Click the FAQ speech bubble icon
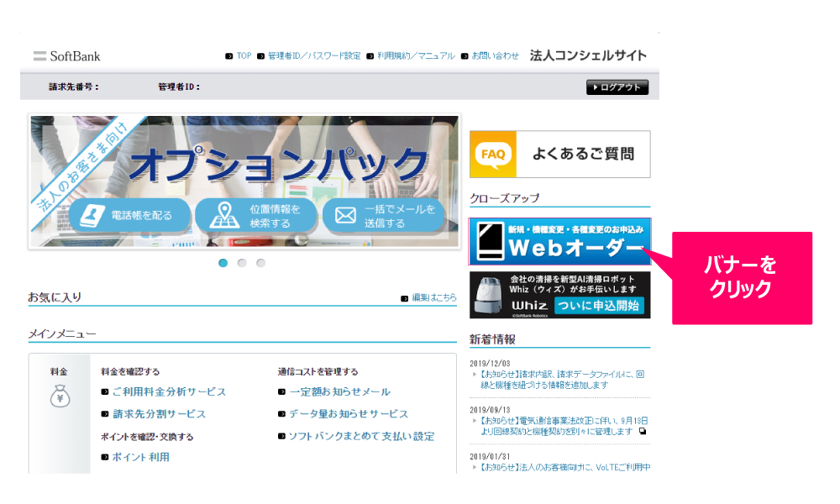840x504 pixels. coord(493,155)
